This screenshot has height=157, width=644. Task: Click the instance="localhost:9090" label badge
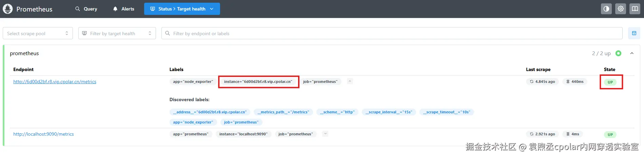pyautogui.click(x=243, y=134)
